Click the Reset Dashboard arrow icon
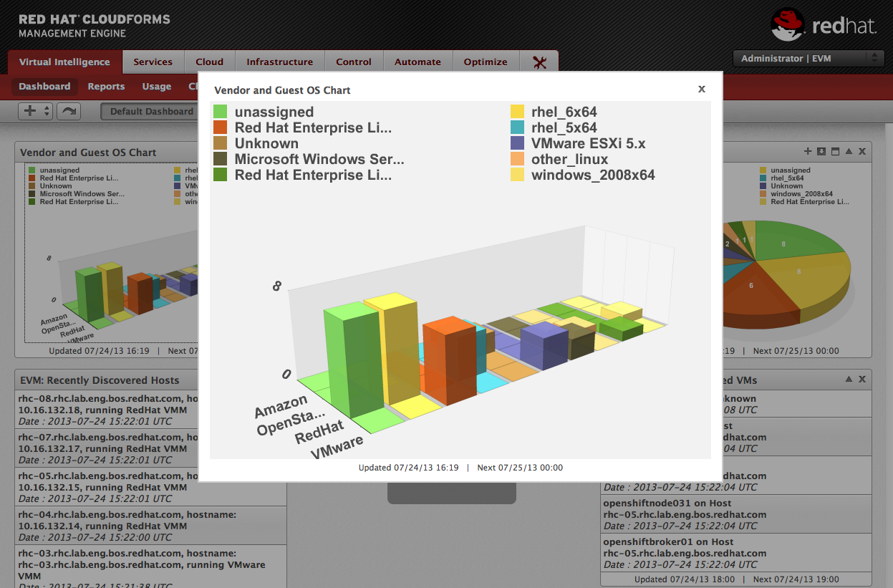This screenshot has height=588, width=893. pos(69,111)
